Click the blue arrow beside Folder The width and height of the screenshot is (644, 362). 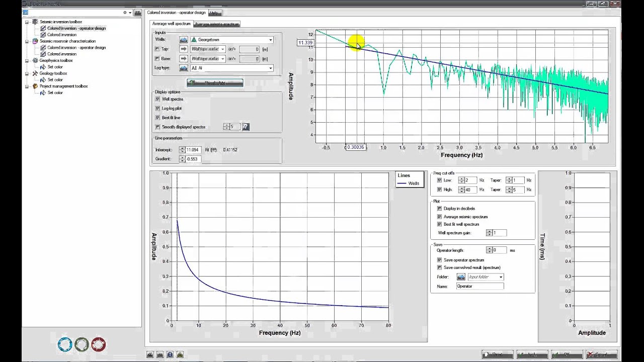click(461, 277)
